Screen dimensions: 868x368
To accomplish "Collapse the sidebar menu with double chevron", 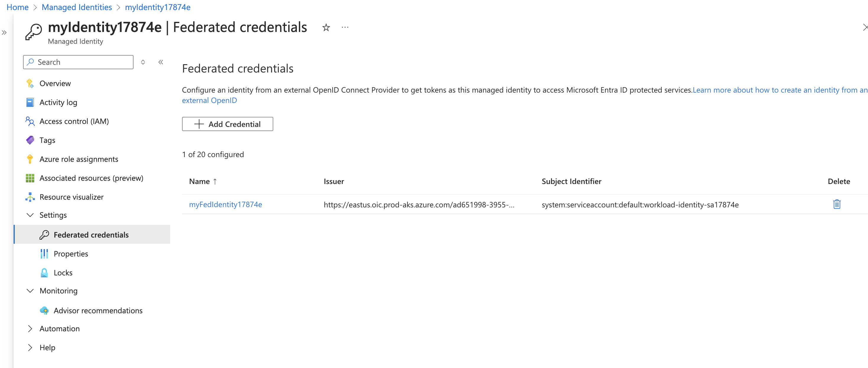I will [x=161, y=62].
